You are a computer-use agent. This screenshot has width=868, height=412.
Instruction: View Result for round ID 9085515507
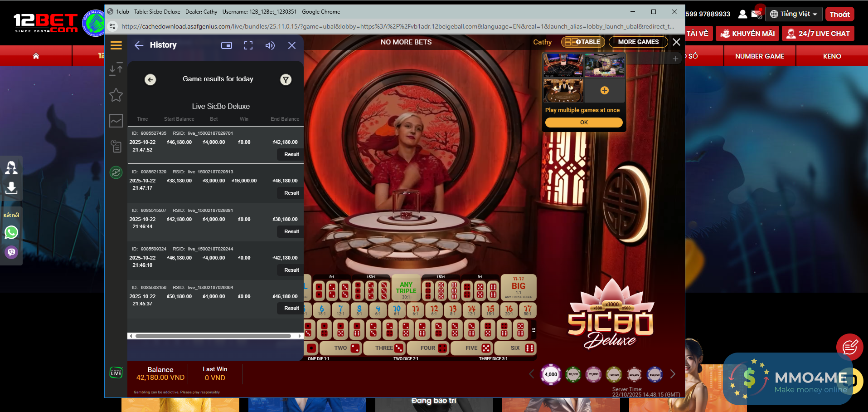tap(291, 231)
